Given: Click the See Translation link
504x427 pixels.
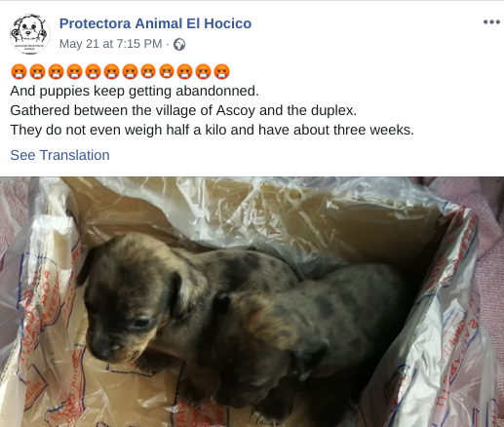Looking at the screenshot, I should (59, 155).
